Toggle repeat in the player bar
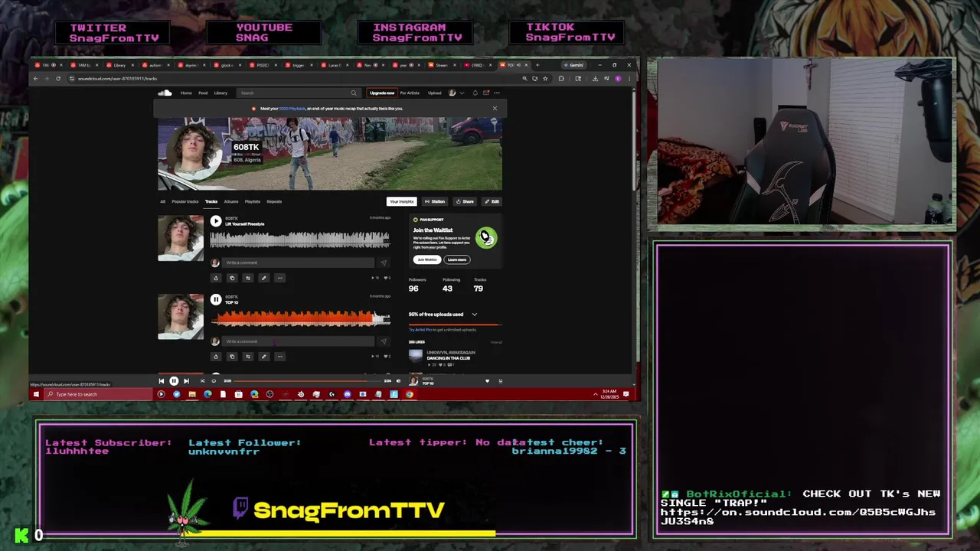The height and width of the screenshot is (551, 980). point(214,381)
